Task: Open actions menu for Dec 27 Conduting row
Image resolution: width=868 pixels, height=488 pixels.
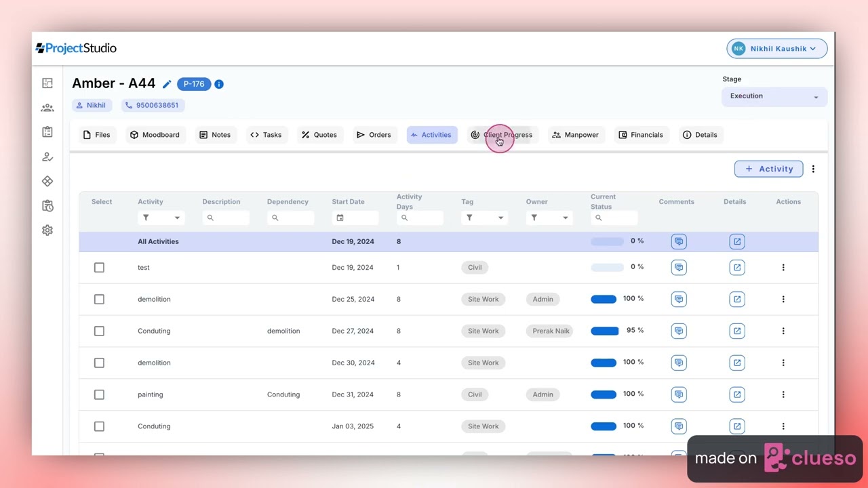Action: 783,331
